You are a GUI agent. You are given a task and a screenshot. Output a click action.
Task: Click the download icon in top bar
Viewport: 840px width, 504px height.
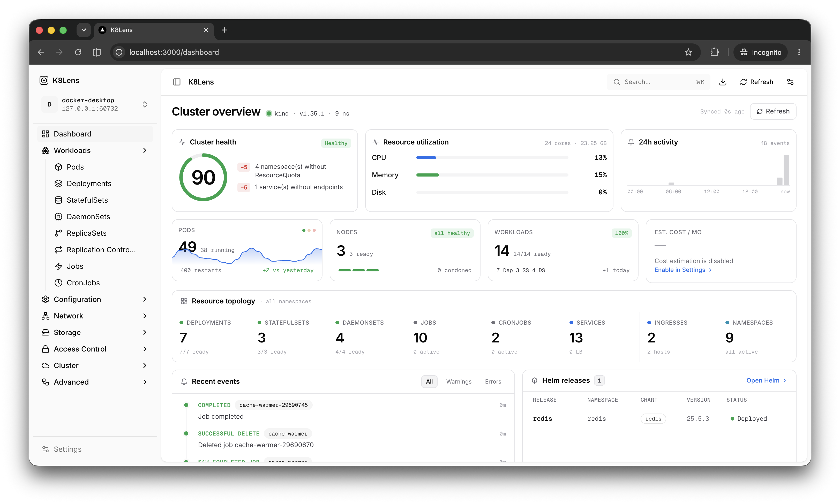723,82
